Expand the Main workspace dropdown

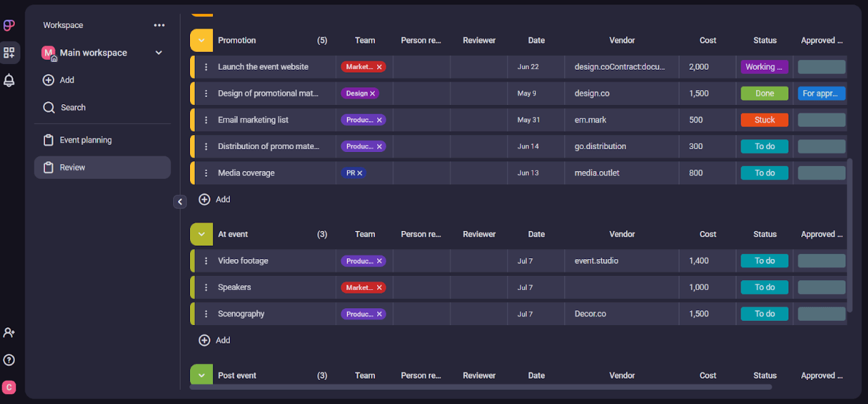pos(158,53)
